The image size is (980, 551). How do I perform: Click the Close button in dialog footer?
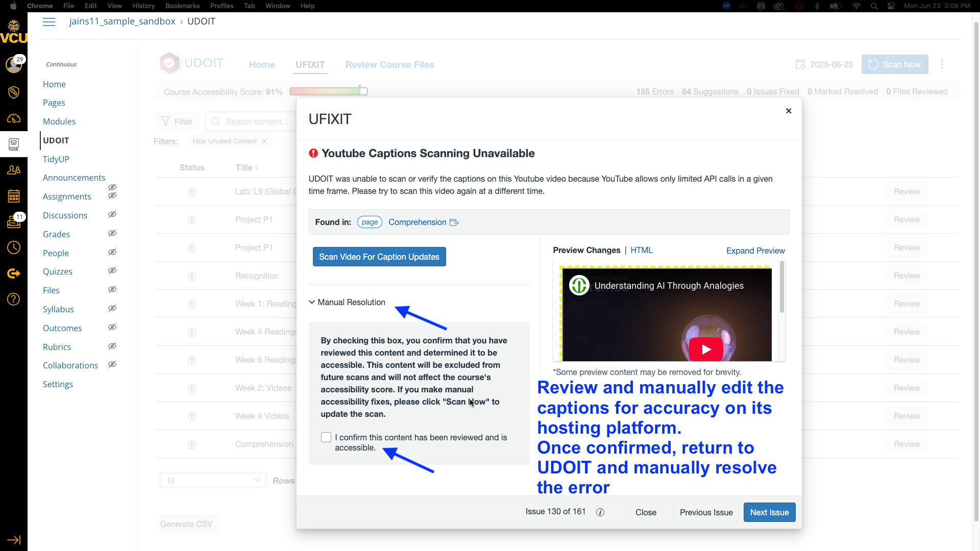tap(646, 512)
